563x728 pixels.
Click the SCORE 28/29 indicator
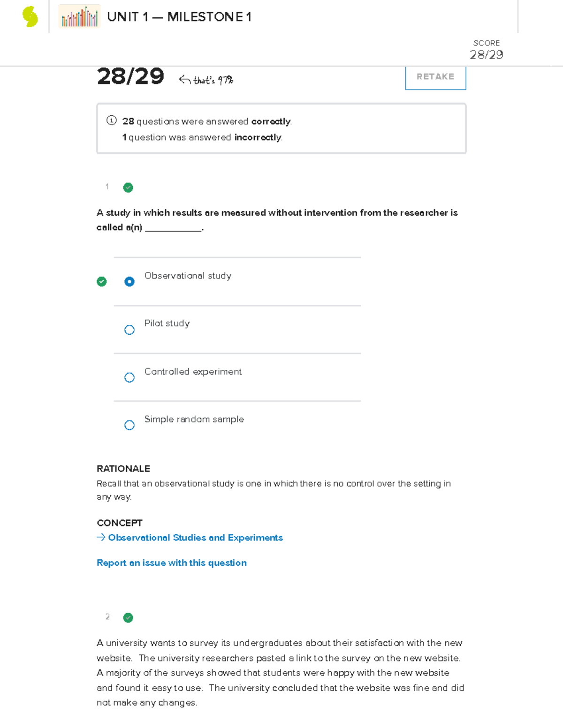tap(486, 50)
